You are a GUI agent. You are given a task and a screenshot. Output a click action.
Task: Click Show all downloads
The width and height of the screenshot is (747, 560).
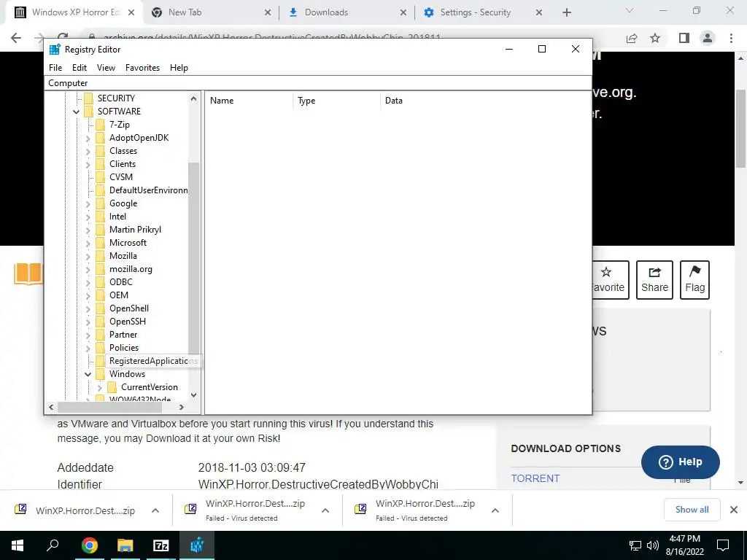[x=692, y=510]
